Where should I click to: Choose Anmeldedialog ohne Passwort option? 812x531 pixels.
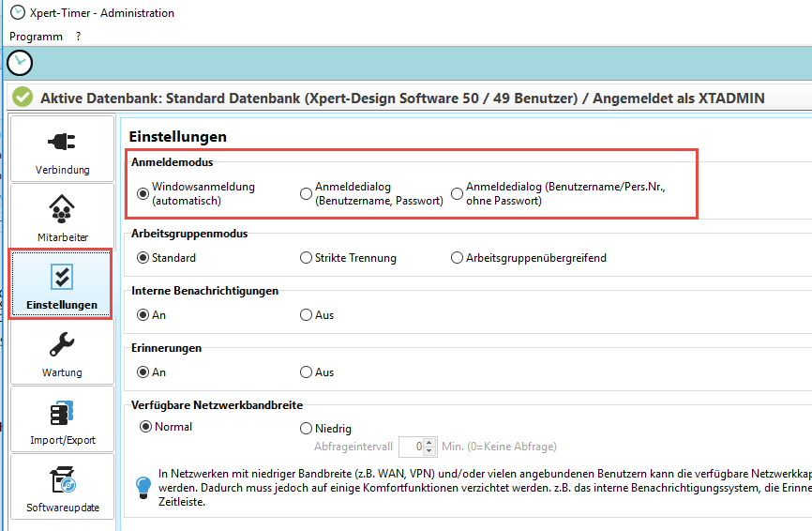click(x=458, y=193)
